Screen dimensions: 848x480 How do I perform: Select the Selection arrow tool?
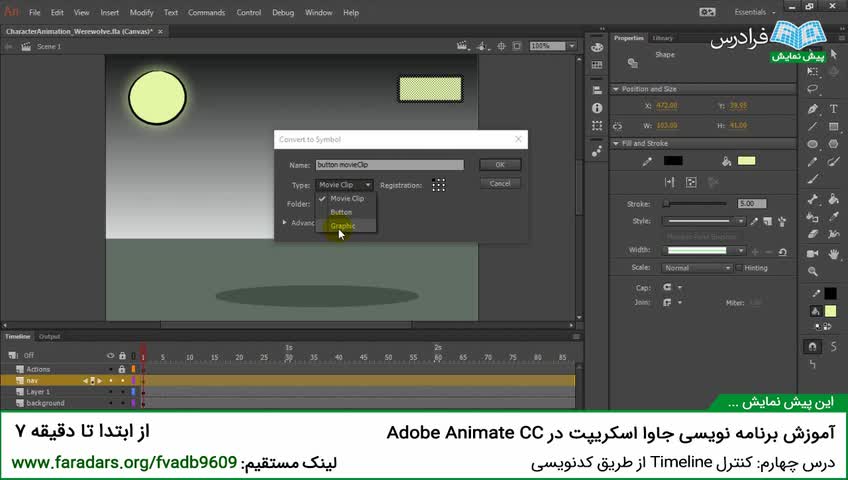tap(833, 54)
